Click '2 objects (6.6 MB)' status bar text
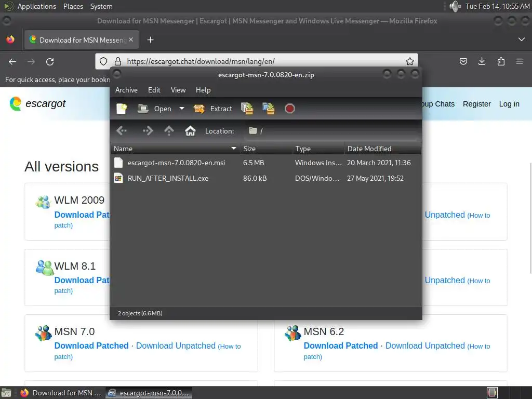Viewport: 532px width, 399px height. [140, 313]
